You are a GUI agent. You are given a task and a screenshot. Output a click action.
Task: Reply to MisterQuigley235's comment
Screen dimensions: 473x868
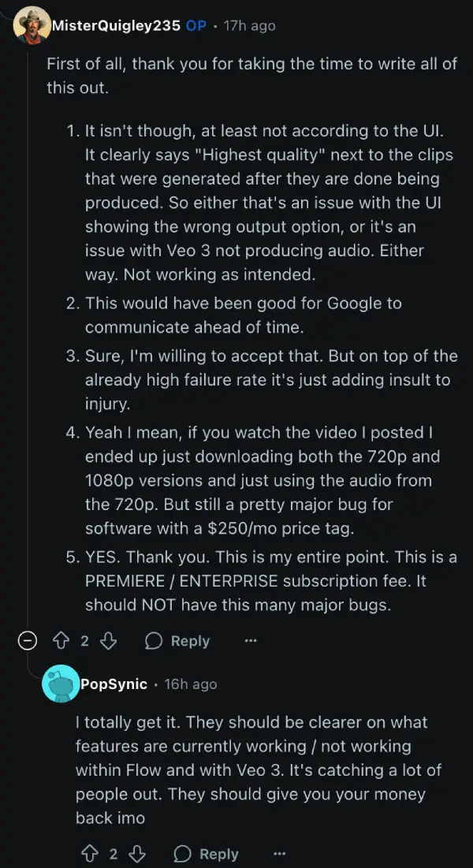tap(177, 641)
